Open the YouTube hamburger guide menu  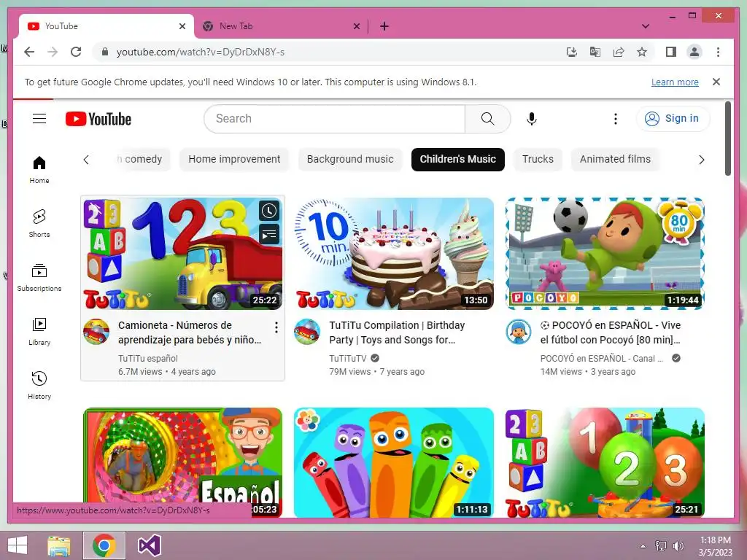pyautogui.click(x=39, y=119)
